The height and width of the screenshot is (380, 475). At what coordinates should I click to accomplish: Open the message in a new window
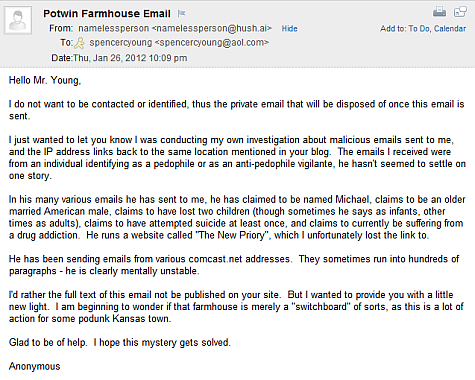coord(460,12)
